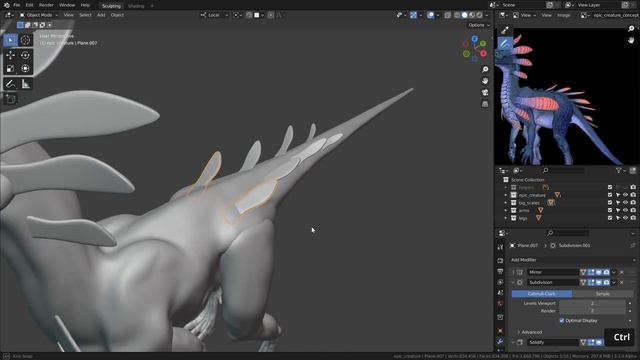Toggle Subdivision modifier edit mode display

pos(591,282)
